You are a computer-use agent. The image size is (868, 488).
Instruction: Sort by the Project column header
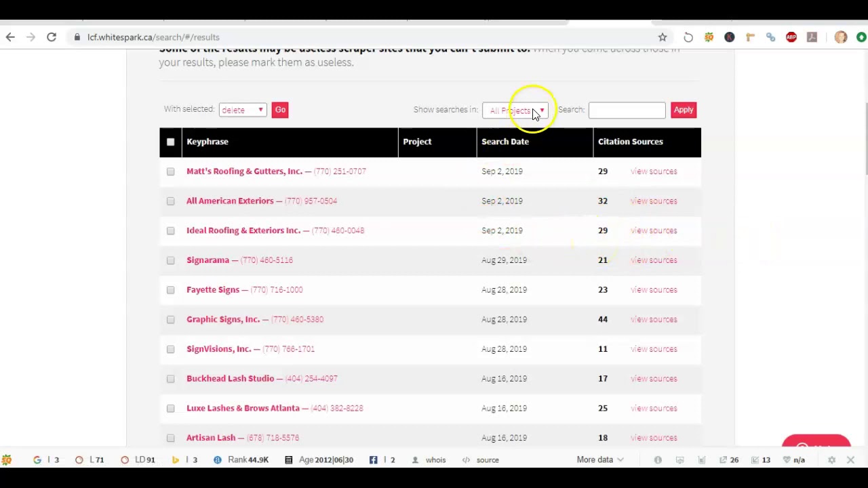pos(417,142)
